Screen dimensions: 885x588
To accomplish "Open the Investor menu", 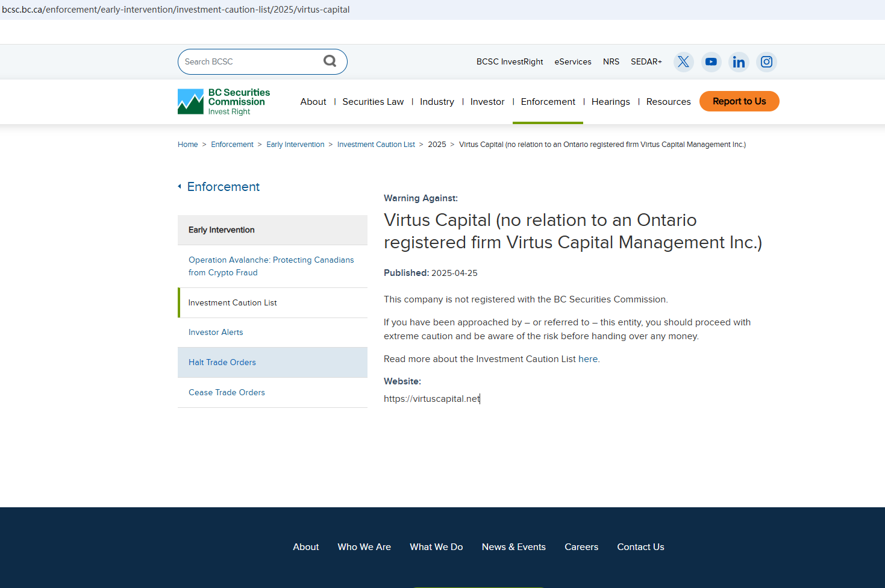I will [x=487, y=102].
